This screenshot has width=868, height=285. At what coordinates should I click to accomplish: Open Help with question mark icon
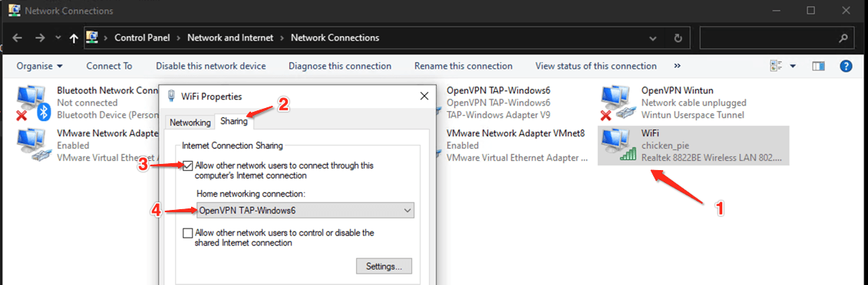click(x=845, y=66)
